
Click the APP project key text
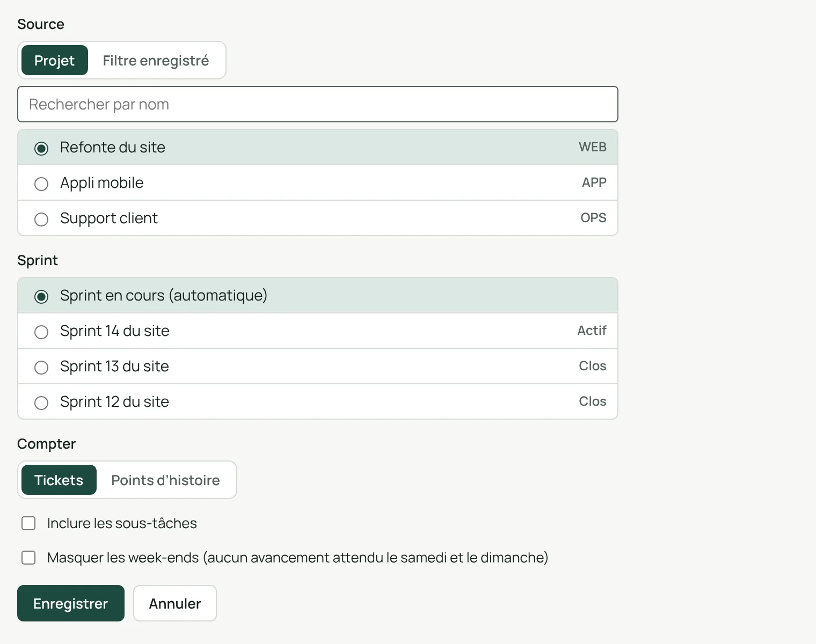click(x=594, y=182)
